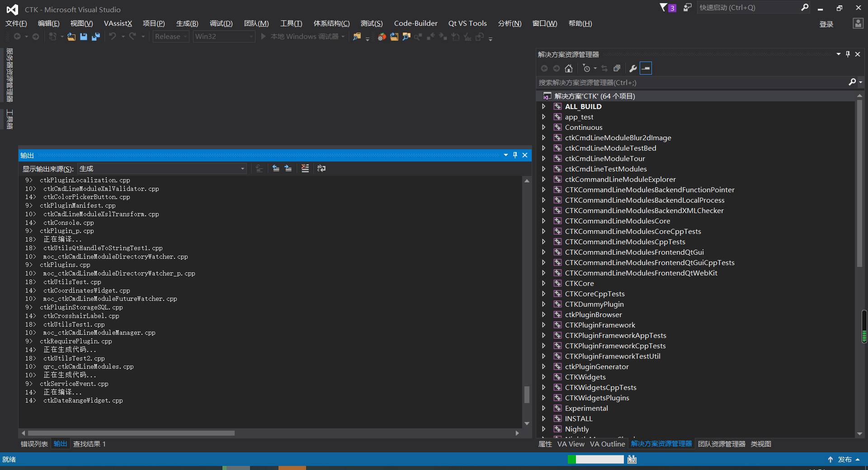Click the Open File toolbar icon
The width and height of the screenshot is (868, 470).
pyautogui.click(x=71, y=37)
